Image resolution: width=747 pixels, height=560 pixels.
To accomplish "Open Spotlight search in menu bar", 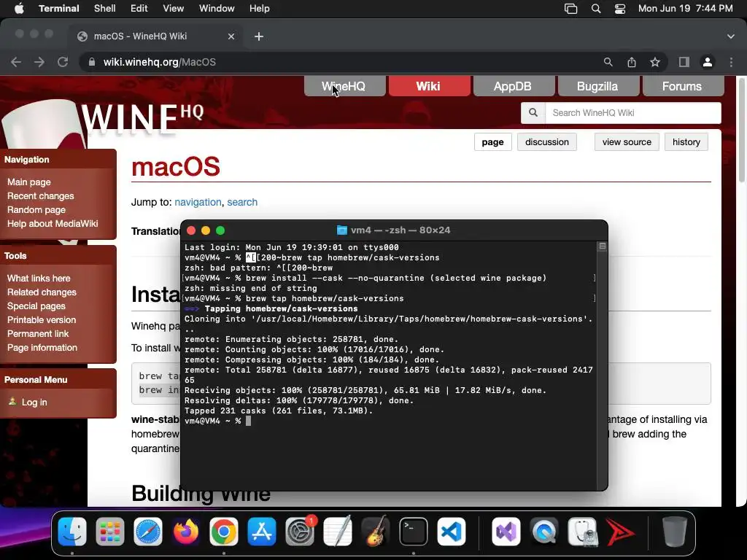I will click(596, 9).
